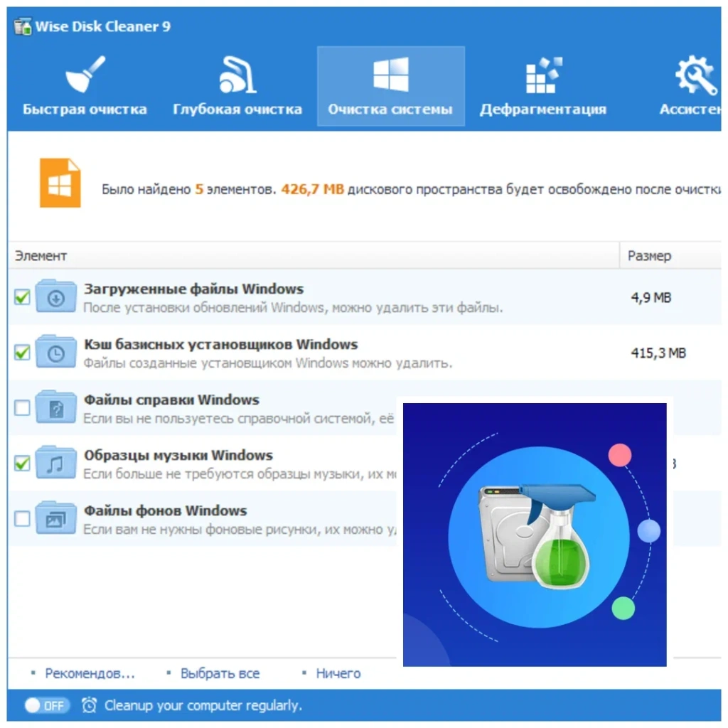Click the alarm clock schedule icon
728x728 pixels.
pyautogui.click(x=89, y=705)
